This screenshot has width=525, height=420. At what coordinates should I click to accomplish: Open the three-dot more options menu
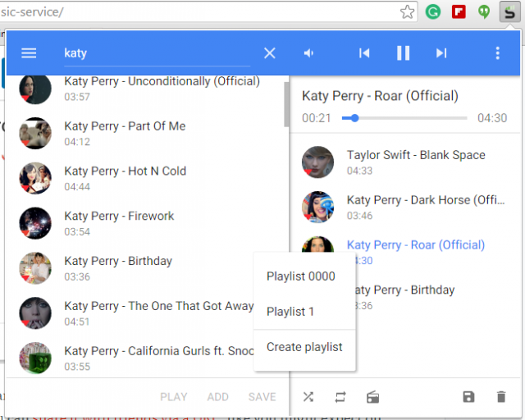(x=497, y=53)
